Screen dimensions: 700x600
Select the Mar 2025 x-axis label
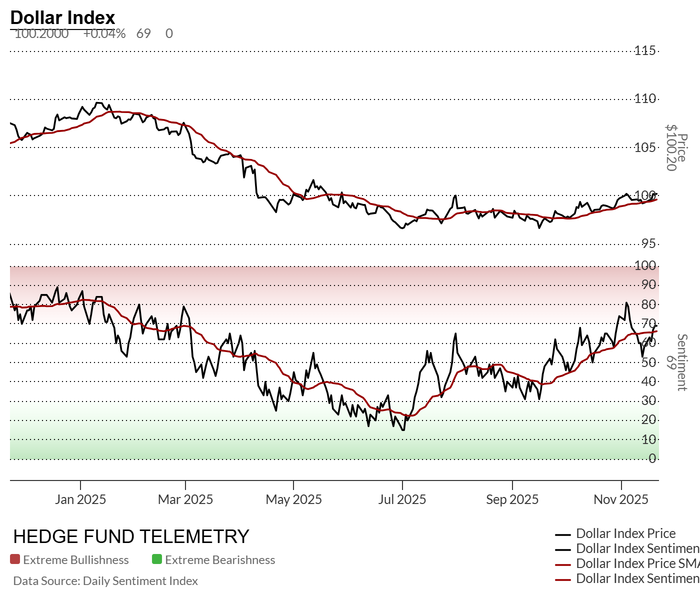[185, 499]
